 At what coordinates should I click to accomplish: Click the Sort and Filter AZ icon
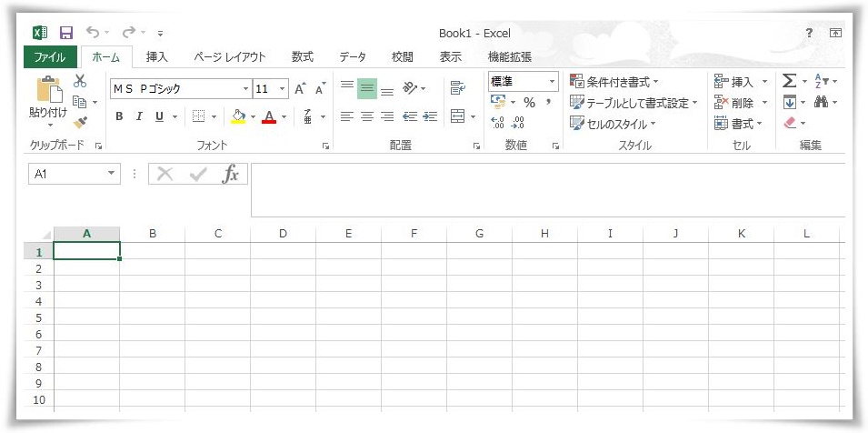(822, 81)
